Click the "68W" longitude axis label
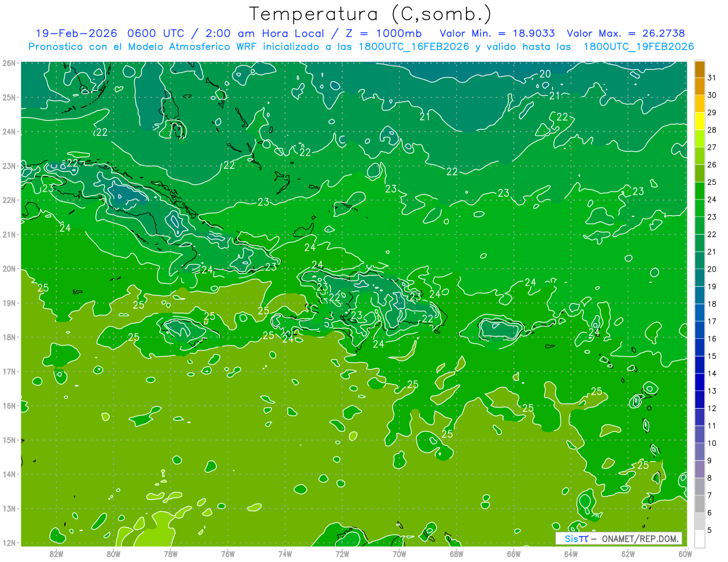The image size is (728, 562). pyautogui.click(x=457, y=554)
